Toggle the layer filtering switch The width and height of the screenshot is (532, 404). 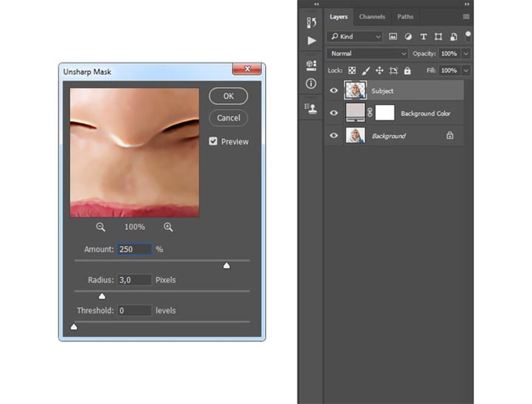[468, 36]
